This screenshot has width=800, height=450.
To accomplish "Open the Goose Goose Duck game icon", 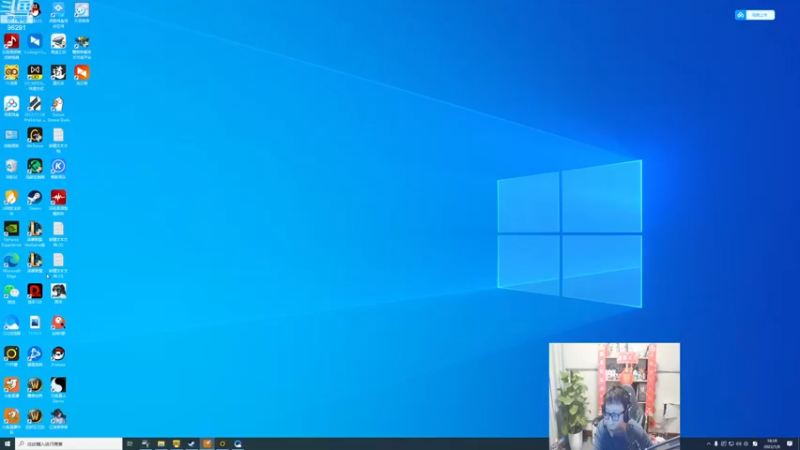I will pyautogui.click(x=58, y=104).
